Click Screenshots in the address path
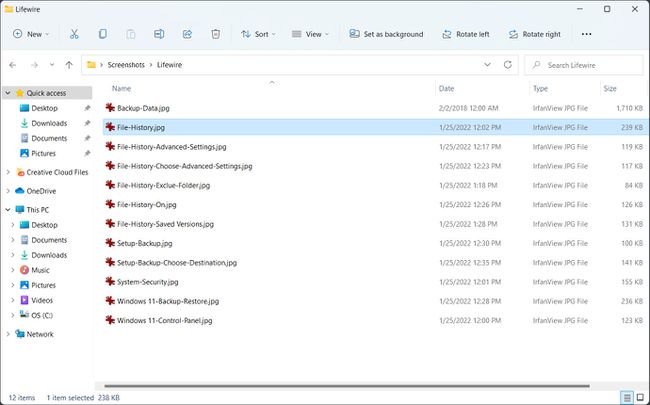The height and width of the screenshot is (405, 650). (126, 65)
